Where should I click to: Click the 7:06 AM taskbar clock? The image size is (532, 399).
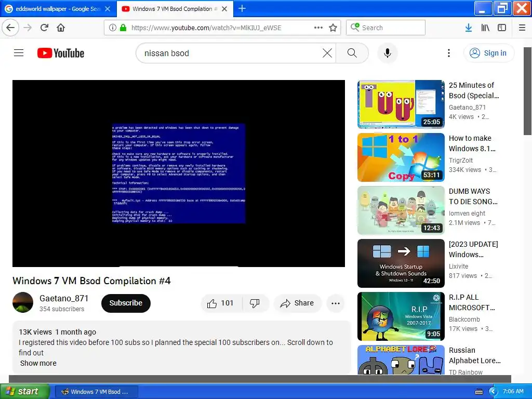point(513,392)
